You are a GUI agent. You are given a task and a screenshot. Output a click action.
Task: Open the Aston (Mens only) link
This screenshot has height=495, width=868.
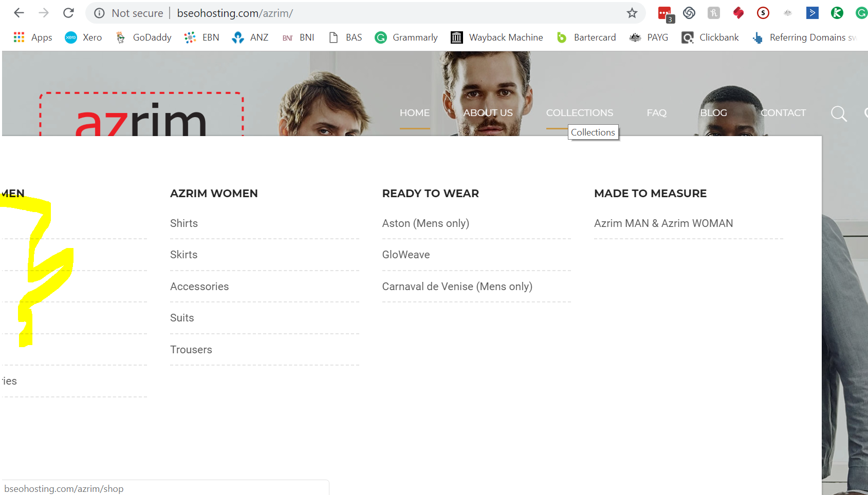(x=426, y=223)
